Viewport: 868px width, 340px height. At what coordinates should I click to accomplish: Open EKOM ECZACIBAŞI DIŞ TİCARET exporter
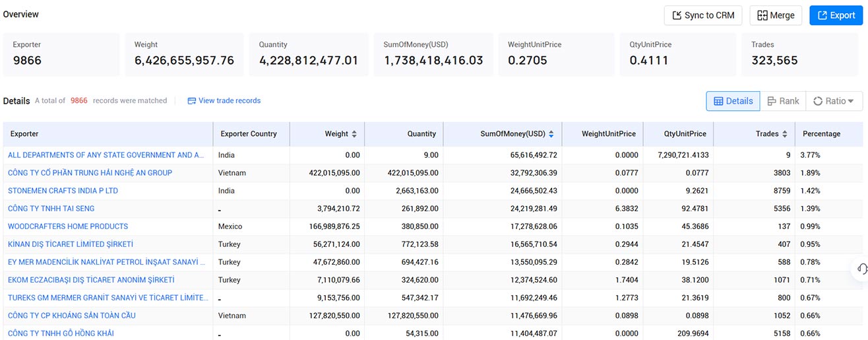pyautogui.click(x=91, y=280)
